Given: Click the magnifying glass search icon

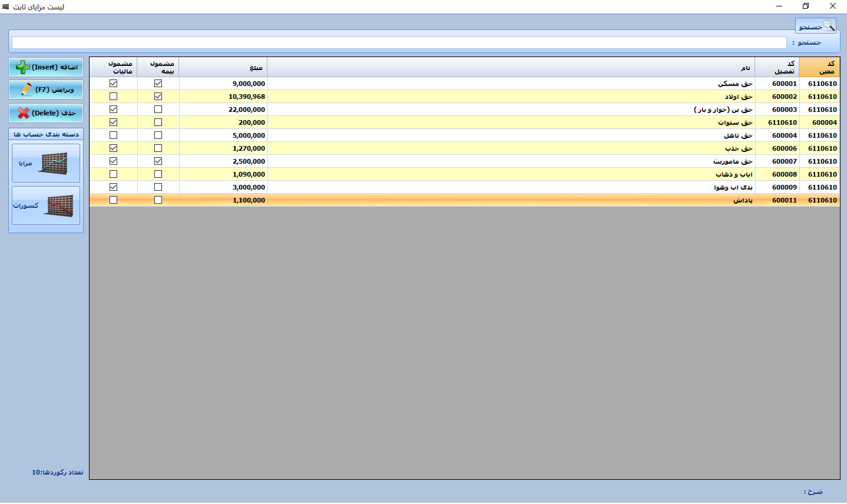Looking at the screenshot, I should (x=828, y=25).
